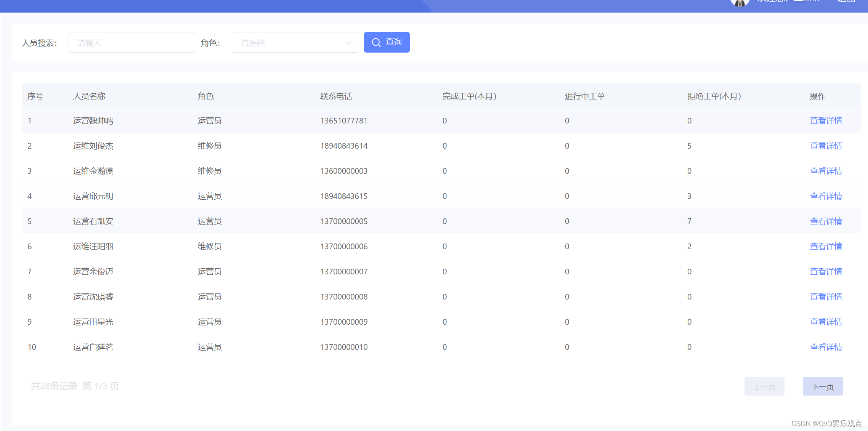Select name cell 运维刘俊杰
Image resolution: width=868 pixels, height=431 pixels.
pos(93,146)
